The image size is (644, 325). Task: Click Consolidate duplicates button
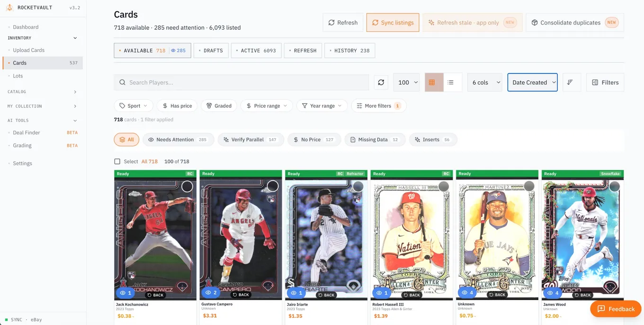click(x=575, y=23)
